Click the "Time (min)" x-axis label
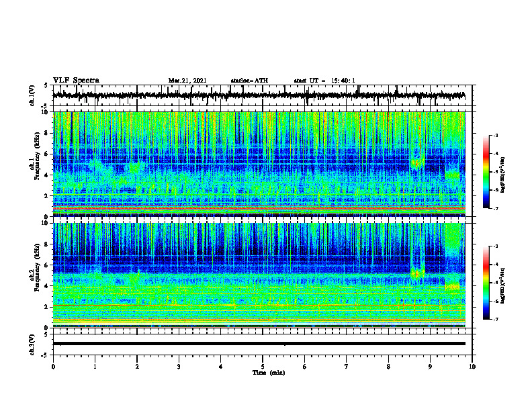532x411 pixels. (269, 373)
